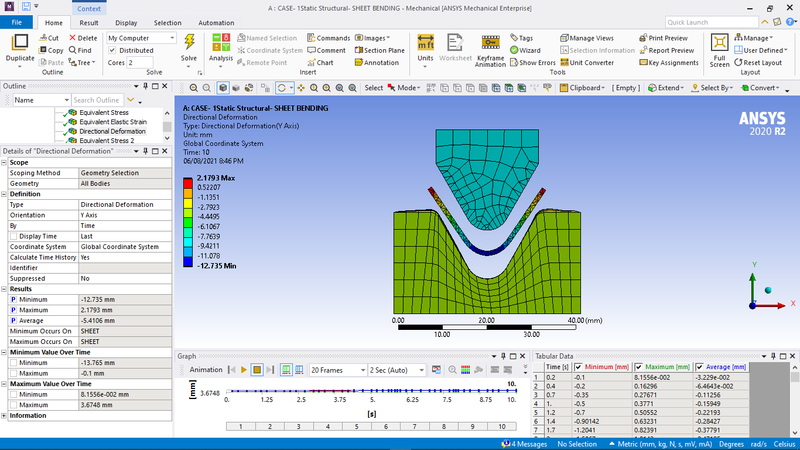This screenshot has height=450, width=800.
Task: Stop the animation
Action: coord(257,370)
